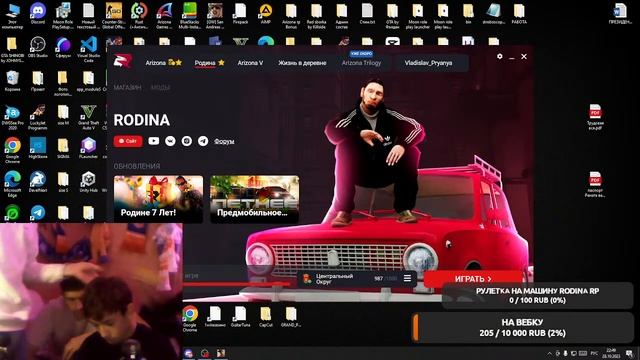Screen dimensions: 640x360
Task: Open AIMP desktop shortcut
Action: [x=266, y=14]
